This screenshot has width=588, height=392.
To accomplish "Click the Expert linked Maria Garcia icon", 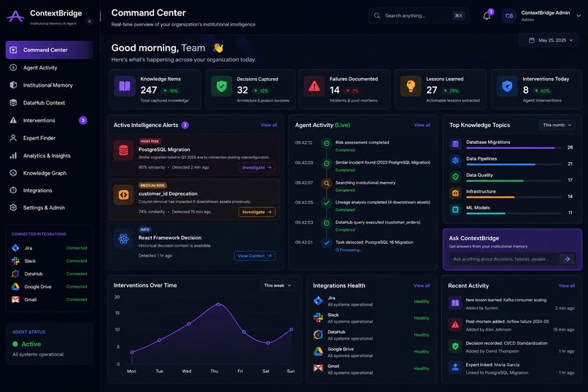I will (x=455, y=368).
